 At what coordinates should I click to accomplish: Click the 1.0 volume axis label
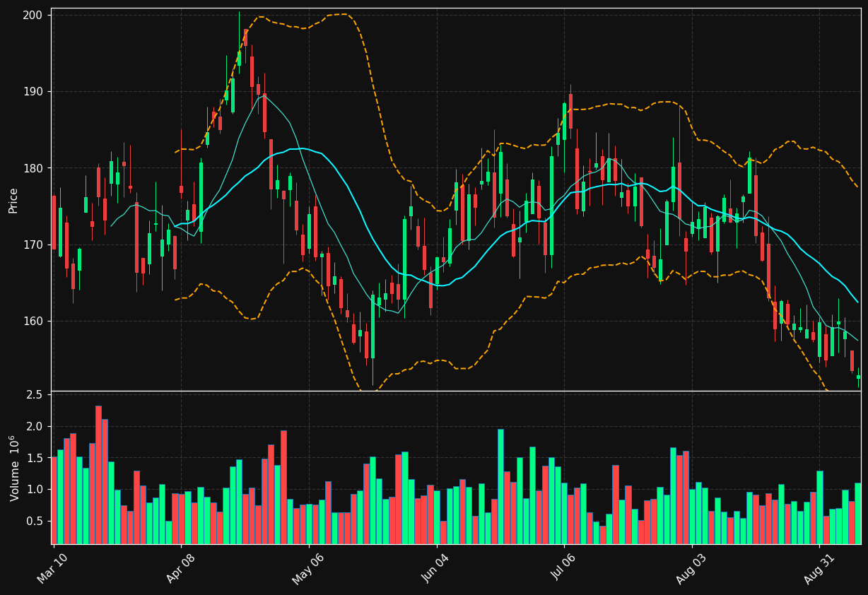point(35,489)
